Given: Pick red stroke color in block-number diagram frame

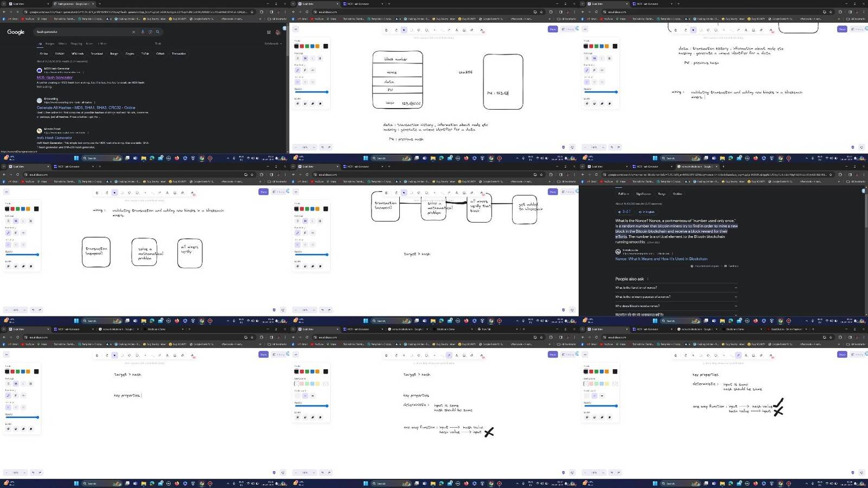Looking at the screenshot, I should pyautogui.click(x=302, y=46).
